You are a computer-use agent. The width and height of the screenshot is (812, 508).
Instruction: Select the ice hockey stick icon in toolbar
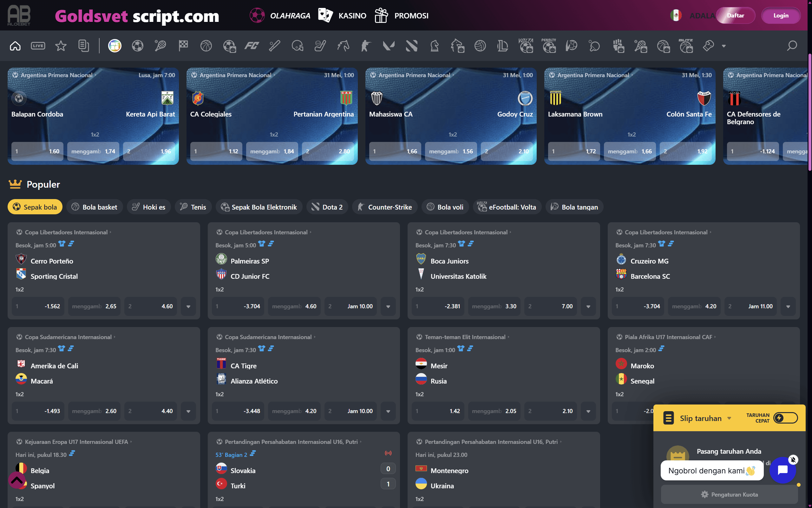(x=320, y=46)
